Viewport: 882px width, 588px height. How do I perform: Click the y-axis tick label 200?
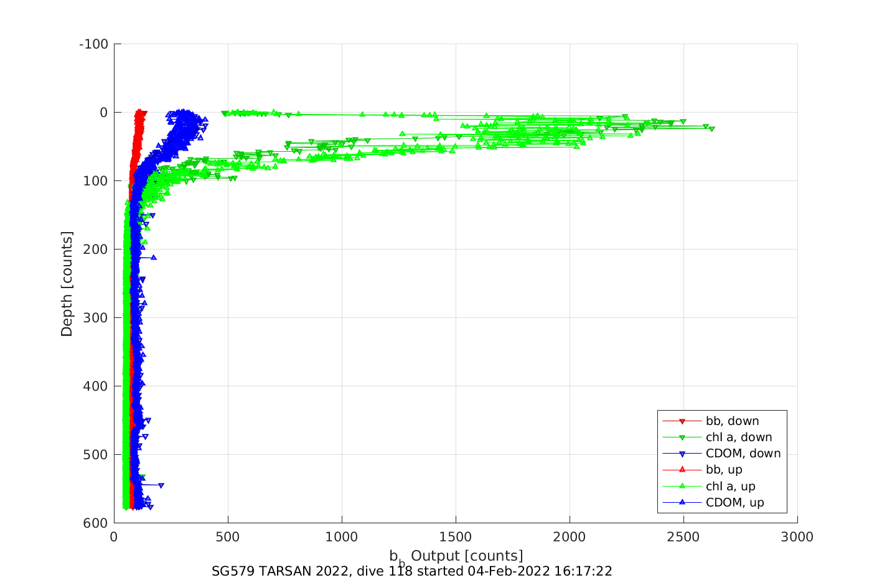pyautogui.click(x=96, y=250)
